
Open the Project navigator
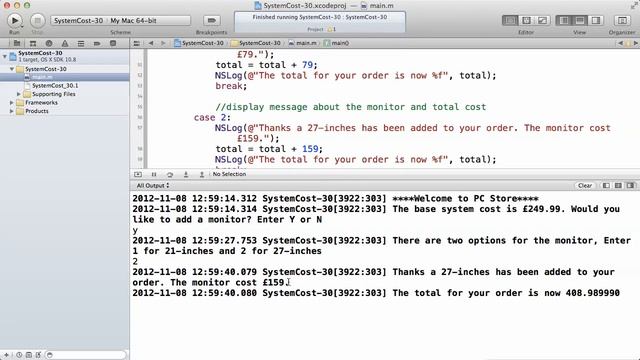[17, 43]
